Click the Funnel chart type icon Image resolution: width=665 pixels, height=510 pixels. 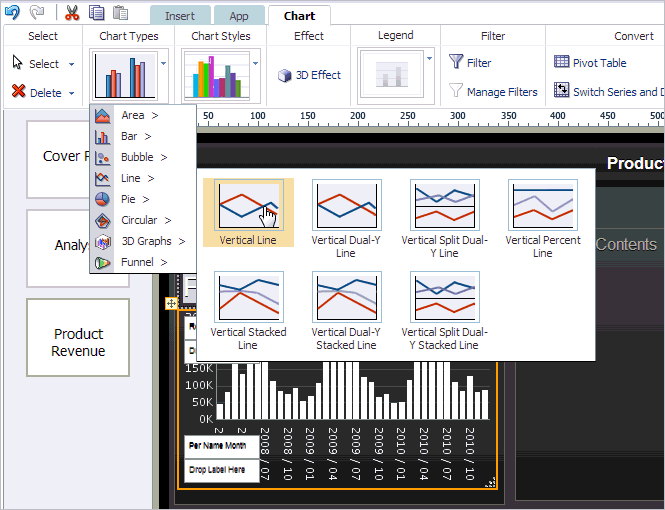pos(102,263)
